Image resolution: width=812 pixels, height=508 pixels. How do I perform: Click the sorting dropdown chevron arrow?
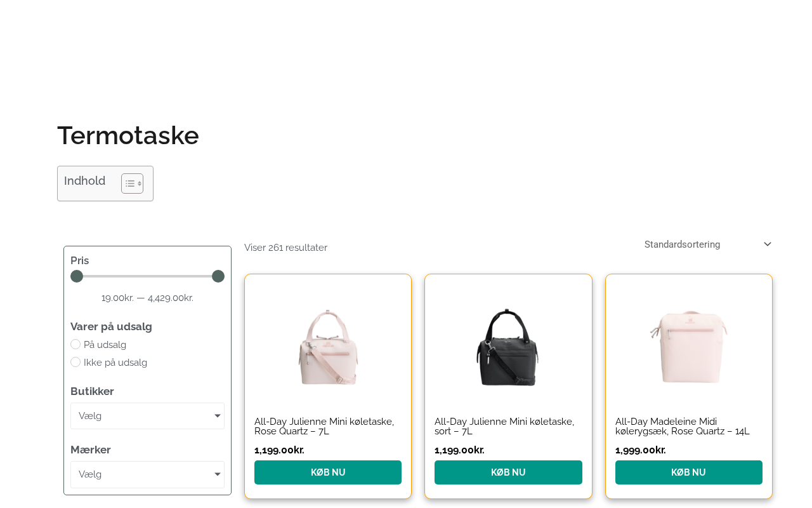click(768, 244)
